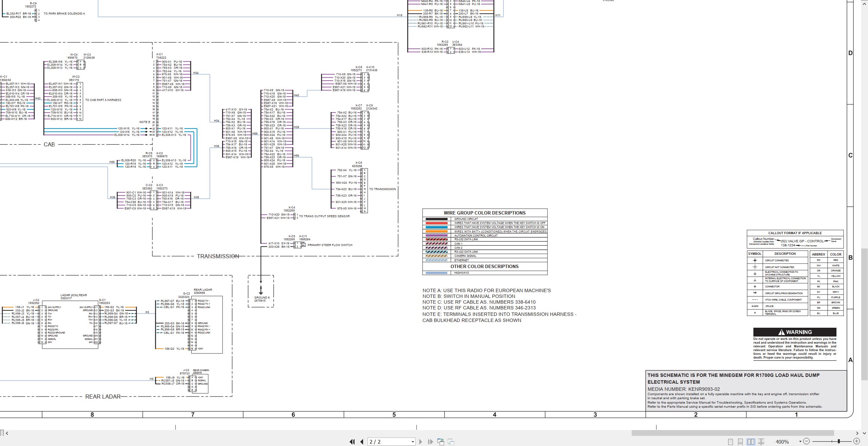This screenshot has height=446, width=868.
Task: Open the page number 2 / 2 dropdown
Action: point(413,442)
